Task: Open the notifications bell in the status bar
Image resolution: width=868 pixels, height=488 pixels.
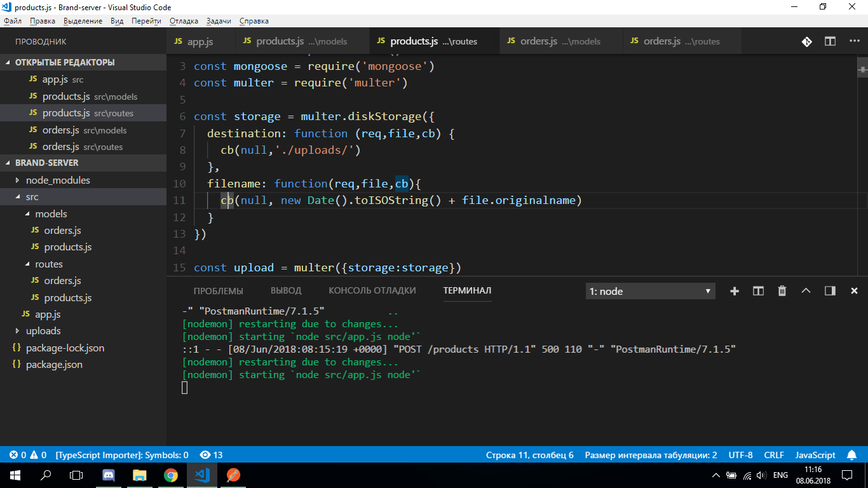Action: (x=851, y=455)
